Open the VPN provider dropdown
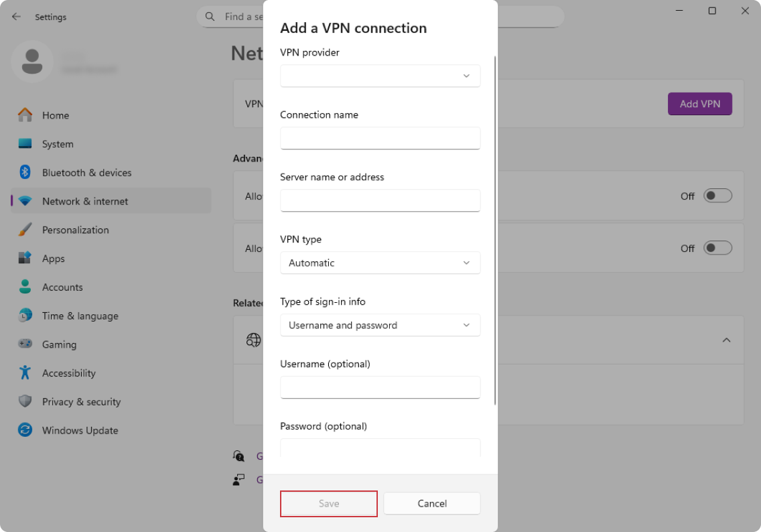Screen dimensions: 761x532 (380, 76)
